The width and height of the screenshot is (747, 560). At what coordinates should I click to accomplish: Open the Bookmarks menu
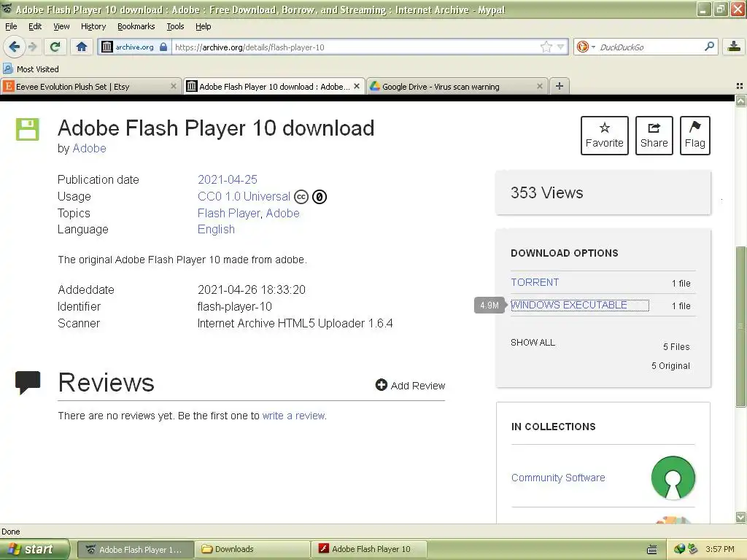(x=136, y=26)
